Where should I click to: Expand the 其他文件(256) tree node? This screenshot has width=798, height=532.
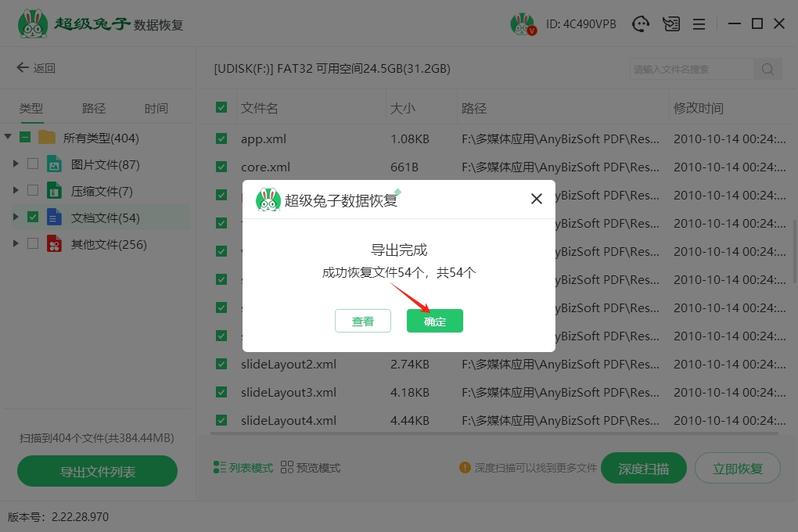click(16, 244)
